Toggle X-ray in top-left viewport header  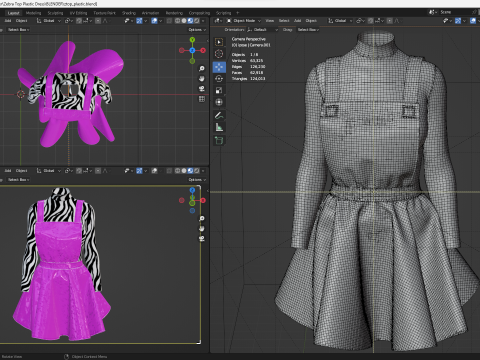pos(169,21)
